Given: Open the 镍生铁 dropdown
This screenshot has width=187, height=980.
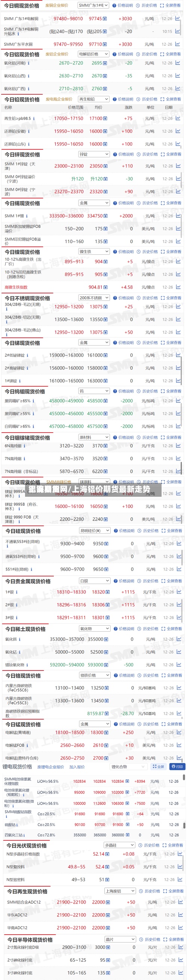Looking at the screenshot, I should coord(94,251).
